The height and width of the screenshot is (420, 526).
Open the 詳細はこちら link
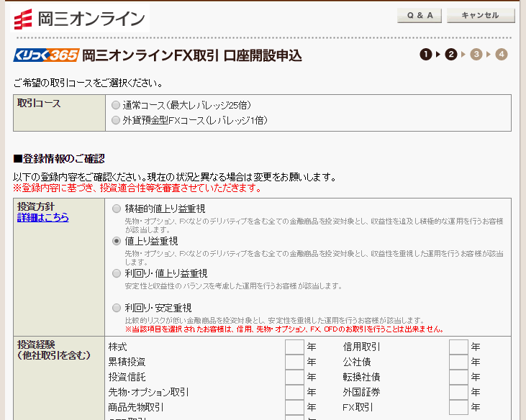click(43, 217)
